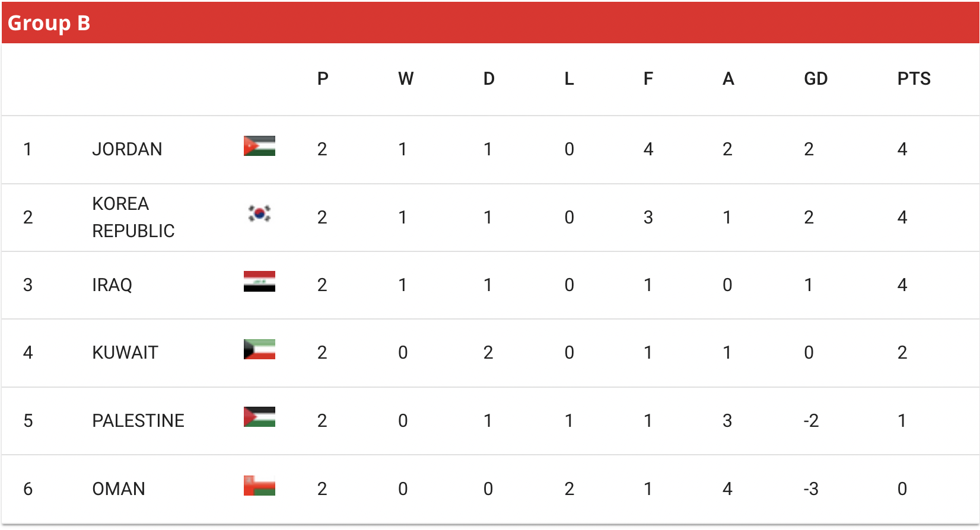
Task: Click the F column header
Action: click(x=648, y=78)
